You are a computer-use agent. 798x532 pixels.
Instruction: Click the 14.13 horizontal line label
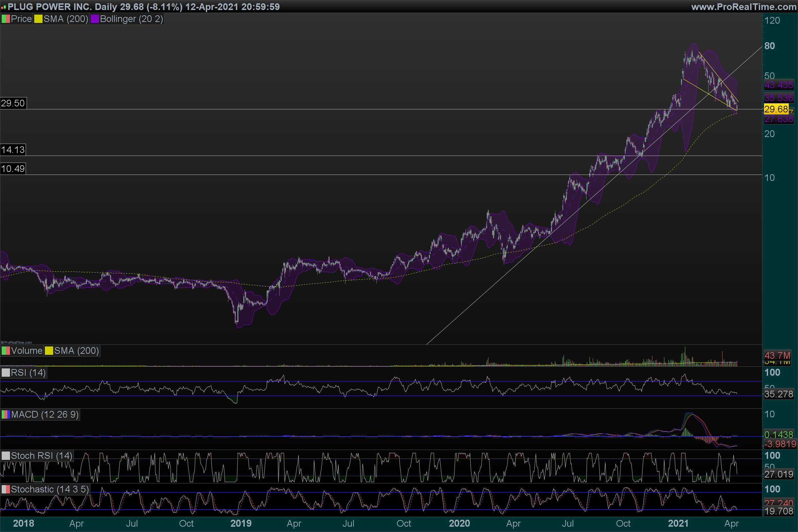point(13,150)
